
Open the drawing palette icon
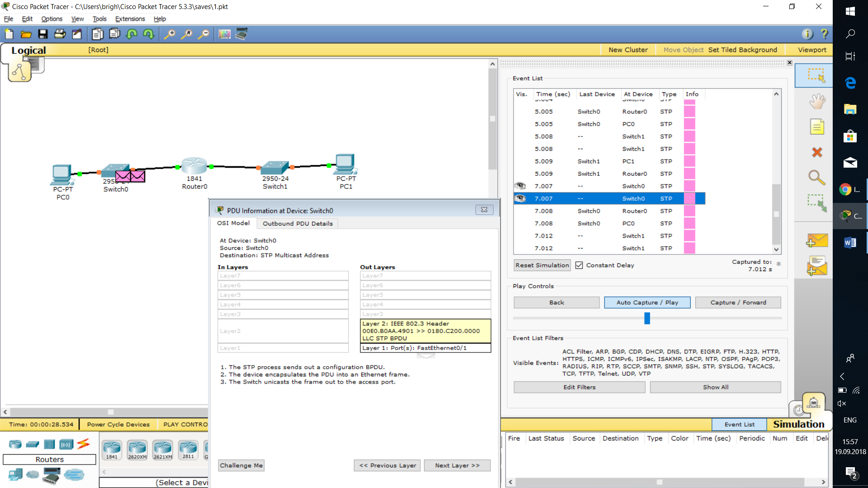(225, 34)
